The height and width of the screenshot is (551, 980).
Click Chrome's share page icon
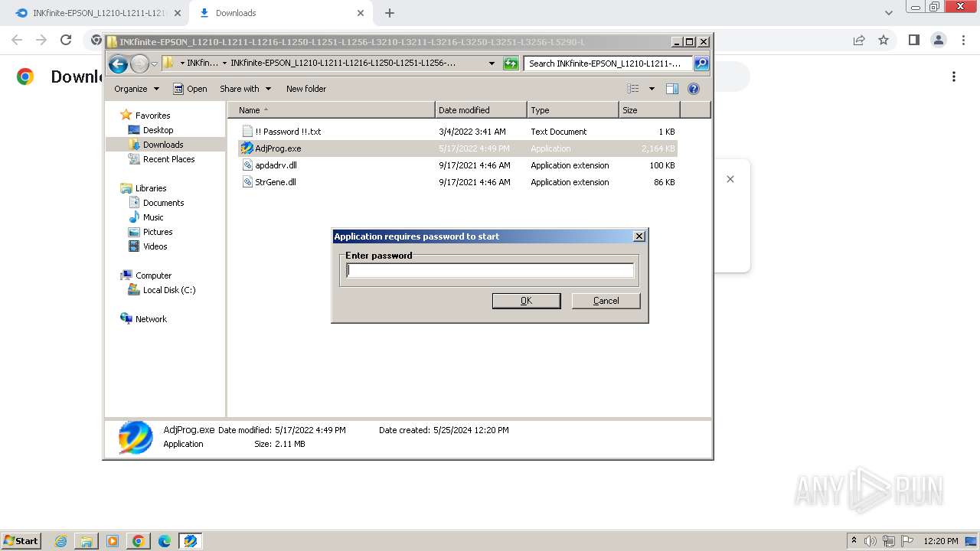[x=859, y=40]
